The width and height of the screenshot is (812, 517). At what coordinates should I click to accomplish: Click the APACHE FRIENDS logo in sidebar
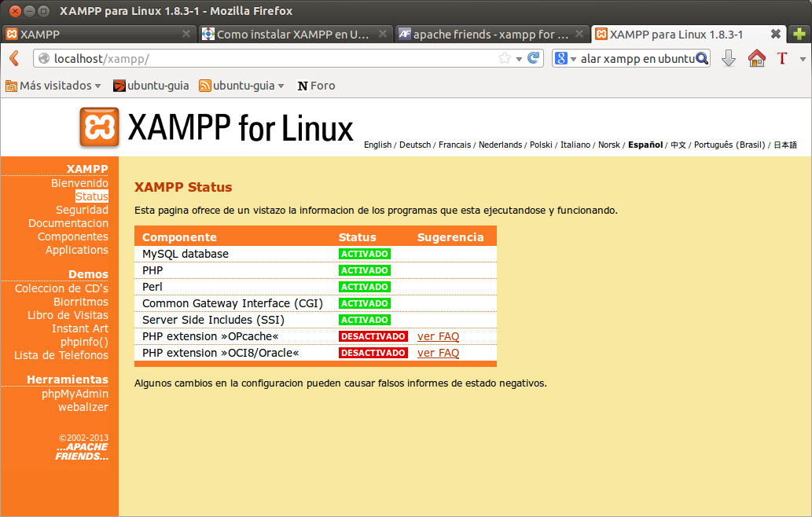[x=82, y=451]
